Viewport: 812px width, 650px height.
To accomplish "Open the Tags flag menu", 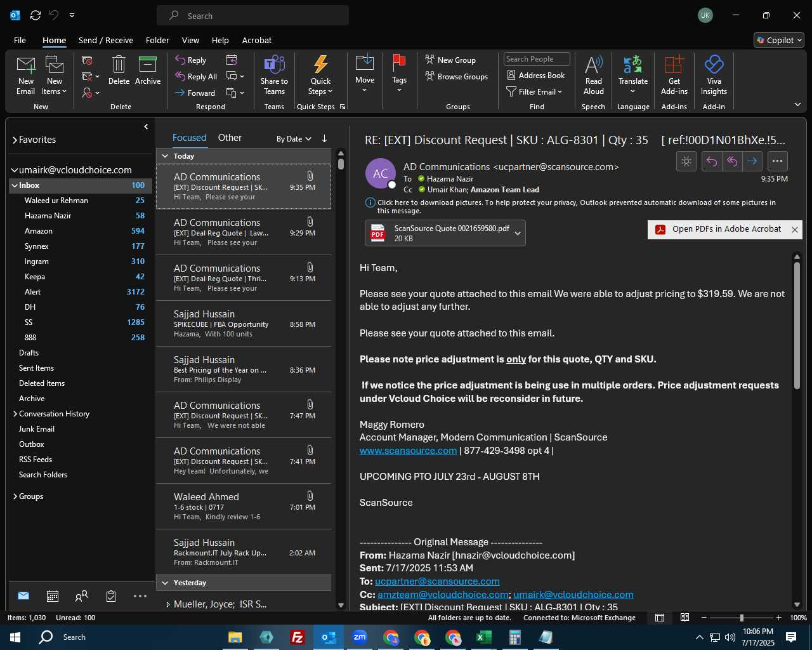I will [399, 74].
